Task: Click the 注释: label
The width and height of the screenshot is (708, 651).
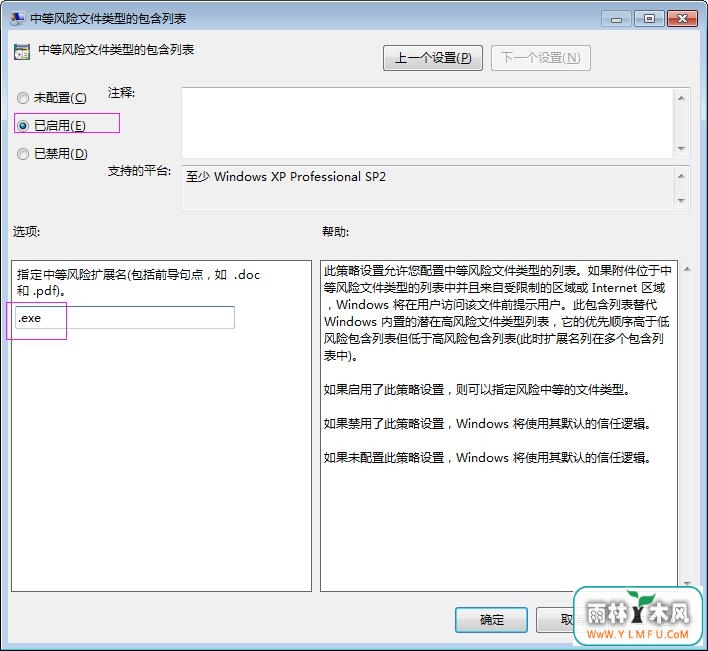Action: click(121, 93)
